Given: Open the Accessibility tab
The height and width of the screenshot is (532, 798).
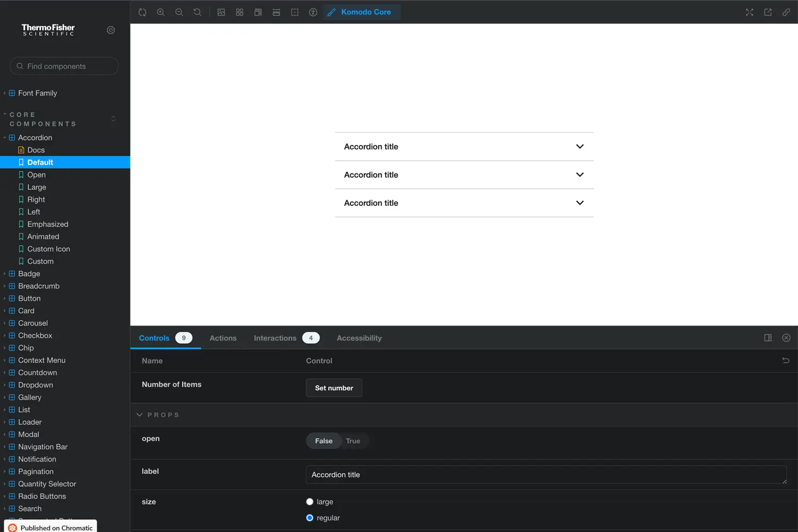Looking at the screenshot, I should (x=359, y=338).
